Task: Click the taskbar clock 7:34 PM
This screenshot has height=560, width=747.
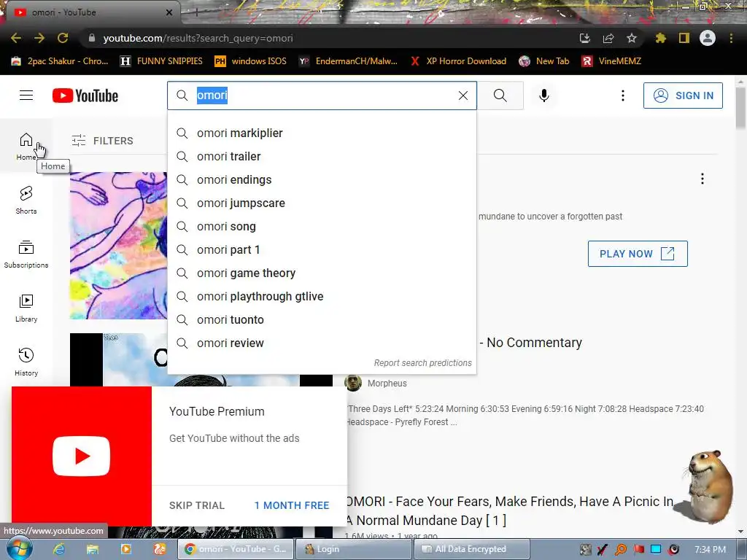Action: click(710, 550)
